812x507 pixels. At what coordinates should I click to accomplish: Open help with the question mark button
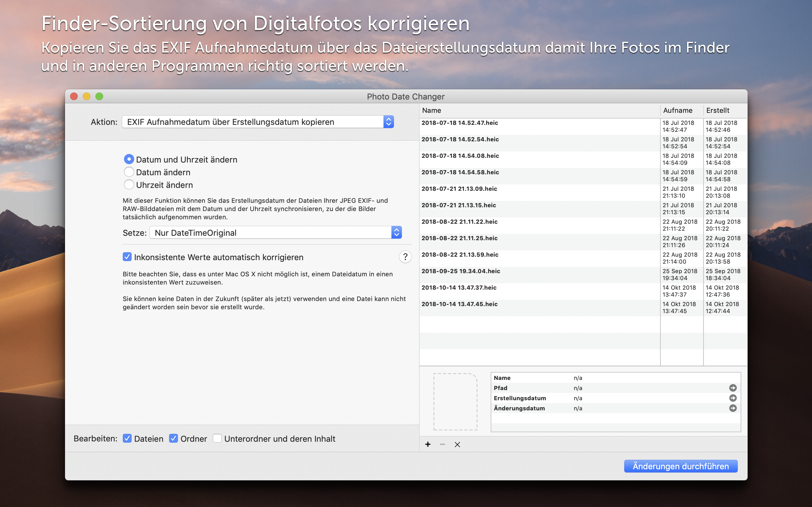tap(405, 257)
